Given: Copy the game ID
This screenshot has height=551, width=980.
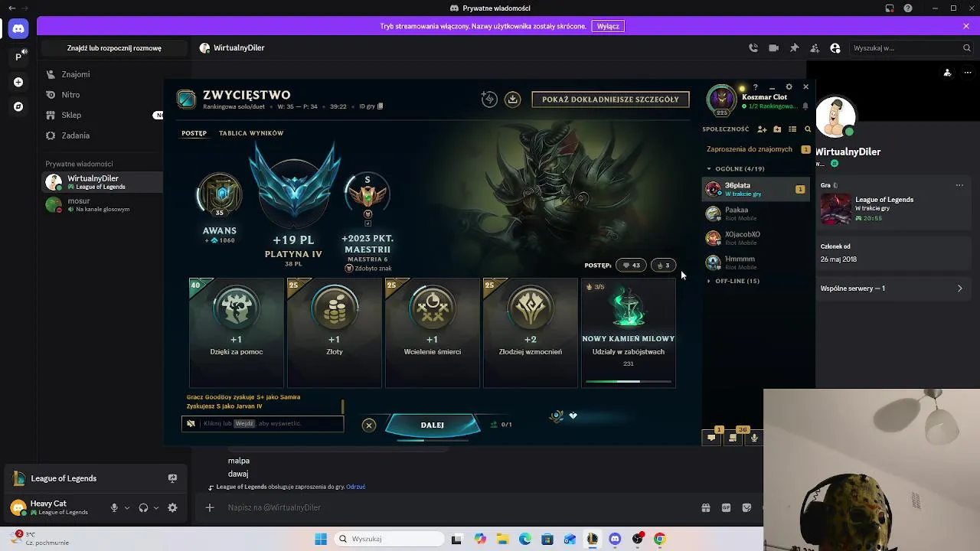Looking at the screenshot, I should point(381,106).
